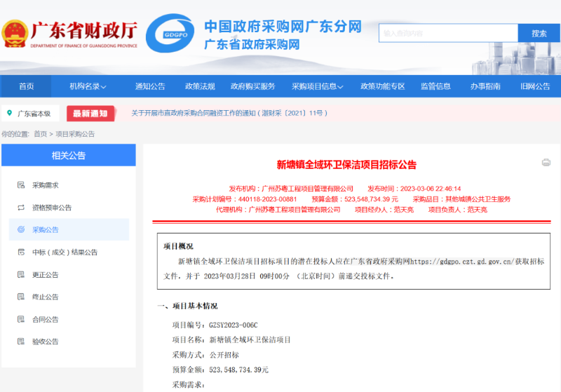This screenshot has height=392, width=561.
Task: Click the Guangdong Finance Department emblem logo
Action: pyautogui.click(x=15, y=34)
